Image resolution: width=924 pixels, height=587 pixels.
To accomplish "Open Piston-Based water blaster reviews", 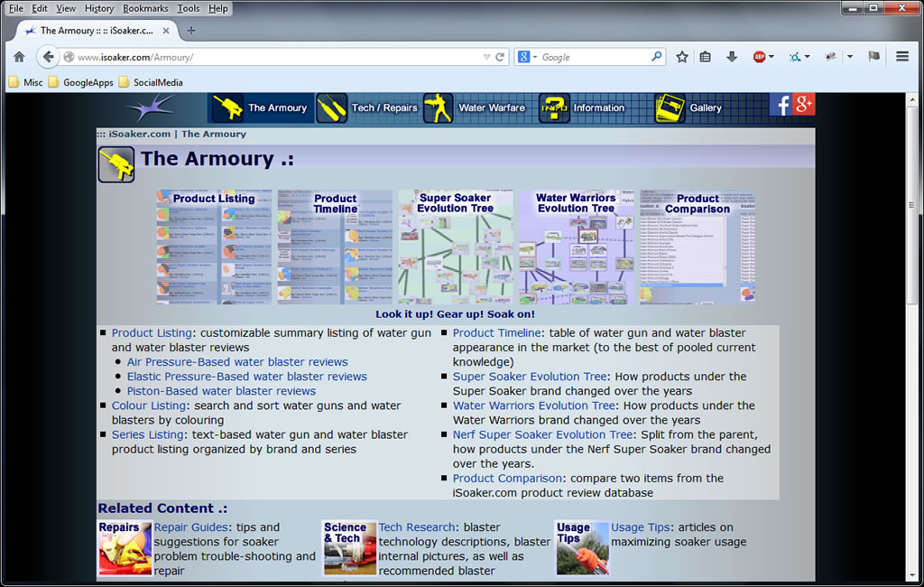I will [221, 390].
